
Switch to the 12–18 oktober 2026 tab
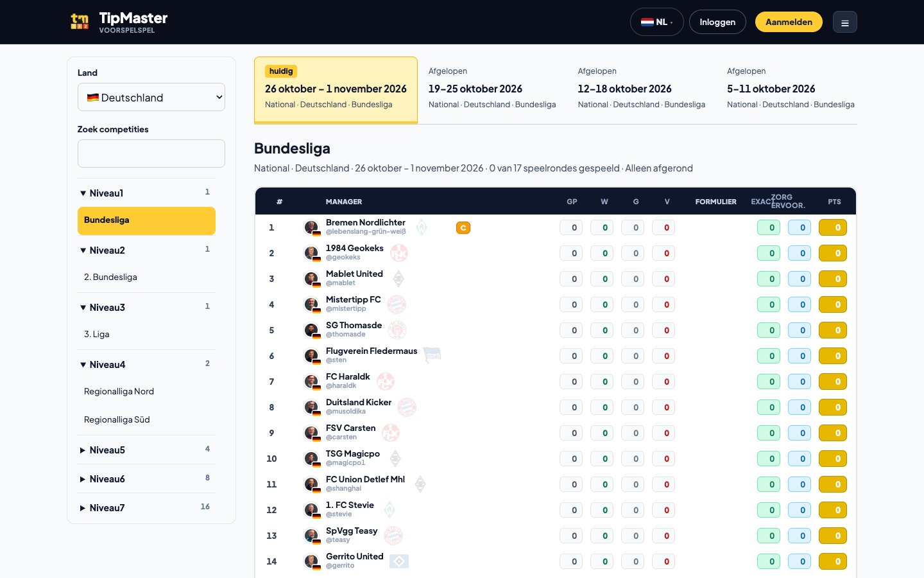click(642, 90)
